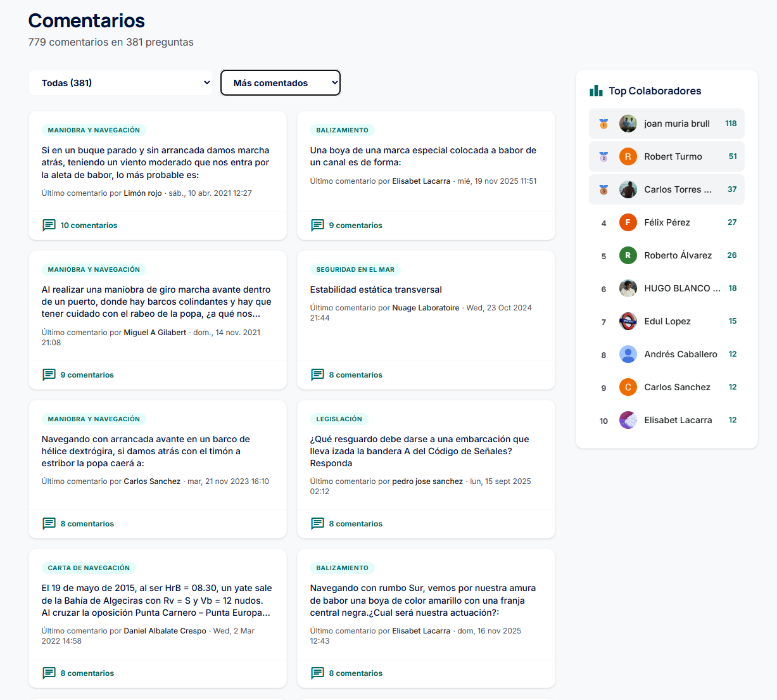
Task: Select the LEGISLACIÓN category tag
Action: [339, 419]
